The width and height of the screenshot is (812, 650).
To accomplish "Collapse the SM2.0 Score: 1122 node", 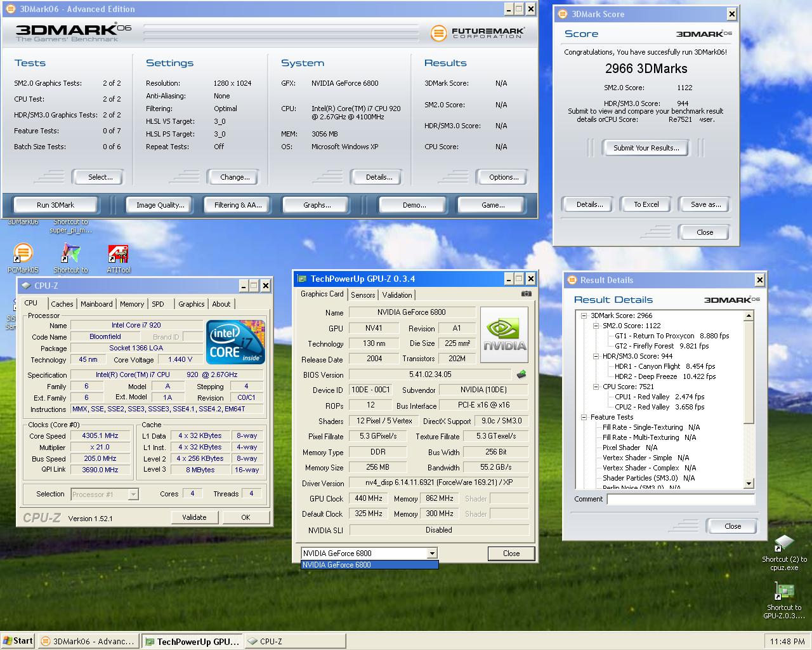I will (x=596, y=326).
